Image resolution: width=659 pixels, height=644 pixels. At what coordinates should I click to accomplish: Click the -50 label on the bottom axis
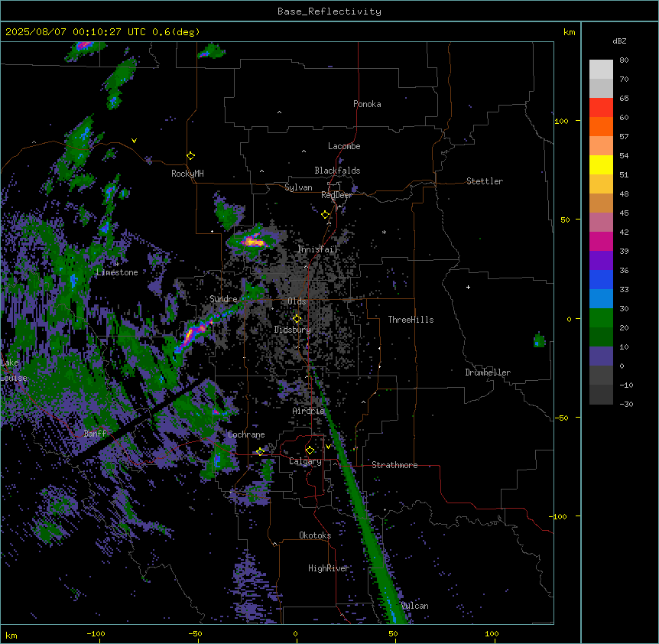(195, 633)
